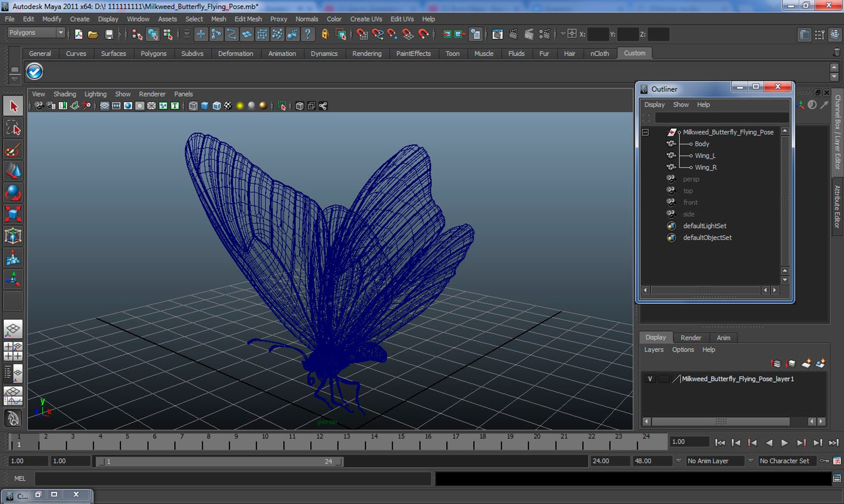844x504 pixels.
Task: Click the Open Scene folder icon
Action: tap(93, 34)
